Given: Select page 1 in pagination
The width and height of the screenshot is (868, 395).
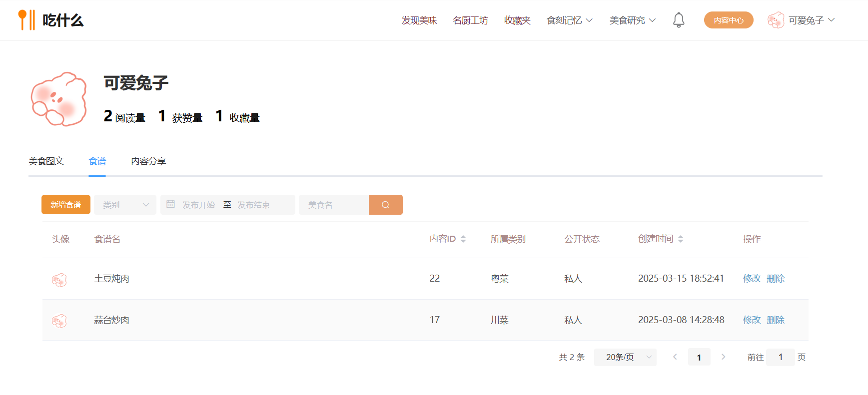Looking at the screenshot, I should click(x=699, y=357).
